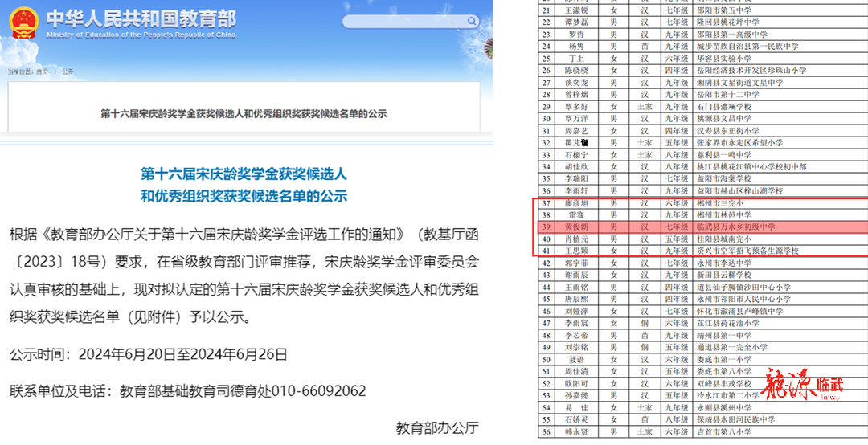This screenshot has width=868, height=445.
Task: Click name cell 谭梦磊 in row 22
Action: pyautogui.click(x=575, y=22)
